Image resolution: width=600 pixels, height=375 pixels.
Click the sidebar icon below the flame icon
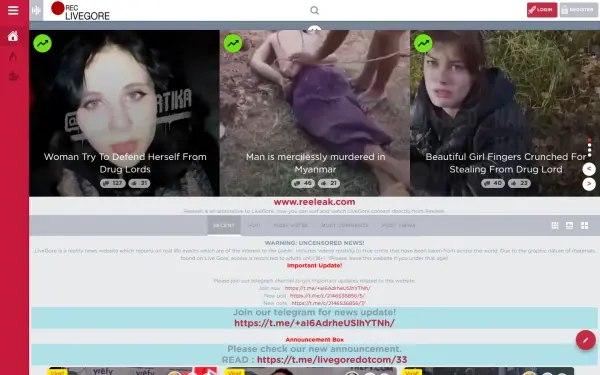14,76
